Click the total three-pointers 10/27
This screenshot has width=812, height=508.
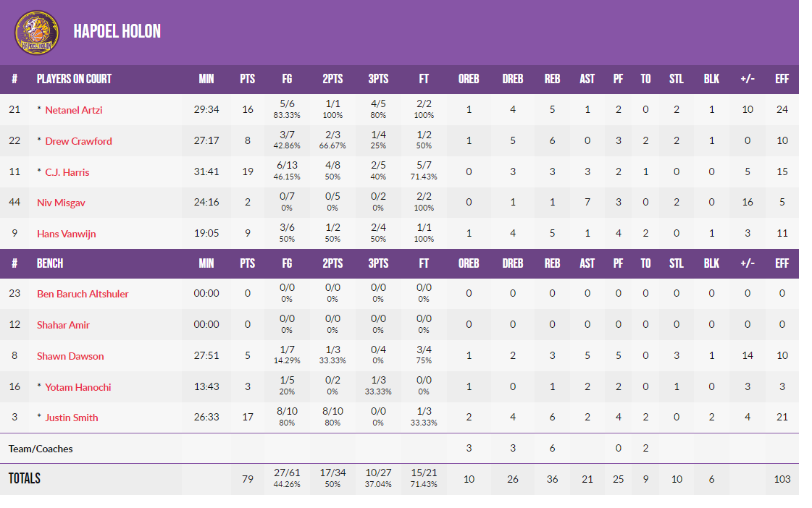click(378, 473)
